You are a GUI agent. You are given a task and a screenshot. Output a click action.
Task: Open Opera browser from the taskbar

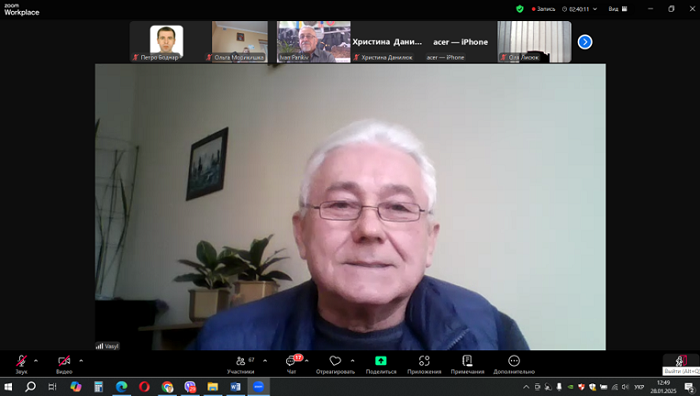pos(144,387)
